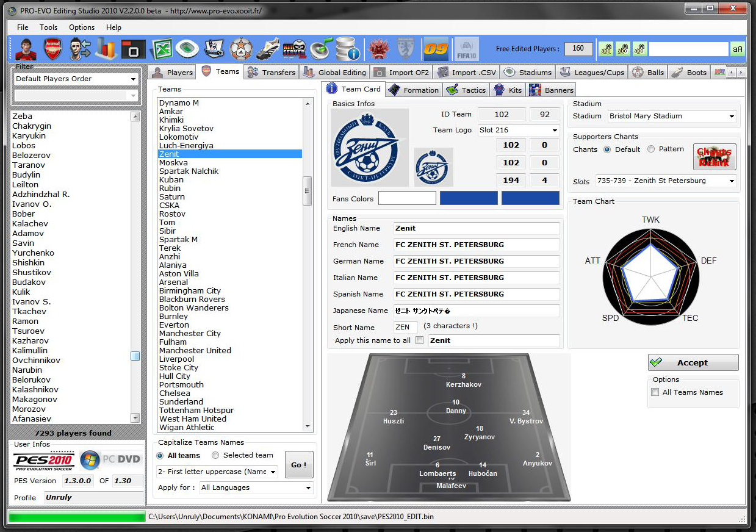This screenshot has height=532, width=756.
Task: Click the tab scroll right arrow
Action: click(x=741, y=72)
